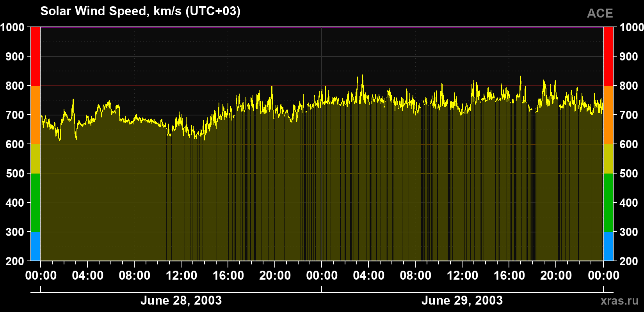Image resolution: width=644 pixels, height=312 pixels.
Task: Select the '04:00' tick of June 29
Action: (x=368, y=276)
